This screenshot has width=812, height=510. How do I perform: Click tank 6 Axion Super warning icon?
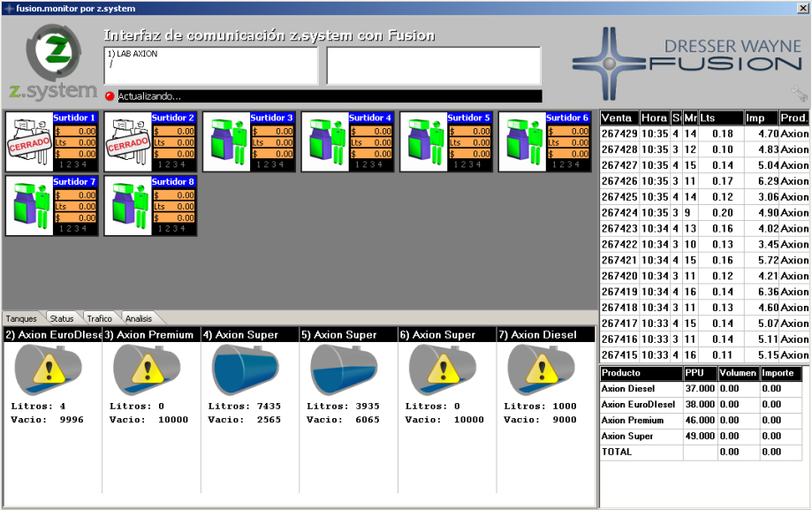(443, 369)
